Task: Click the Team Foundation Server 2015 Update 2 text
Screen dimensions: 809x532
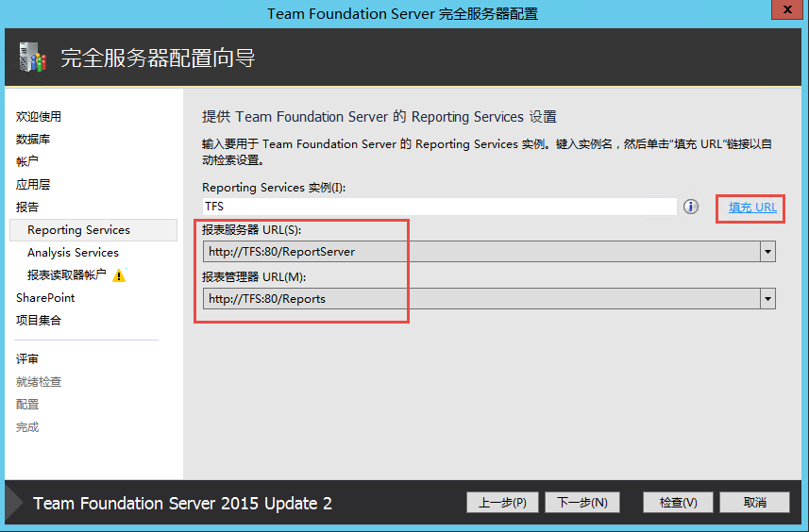Action: click(182, 503)
